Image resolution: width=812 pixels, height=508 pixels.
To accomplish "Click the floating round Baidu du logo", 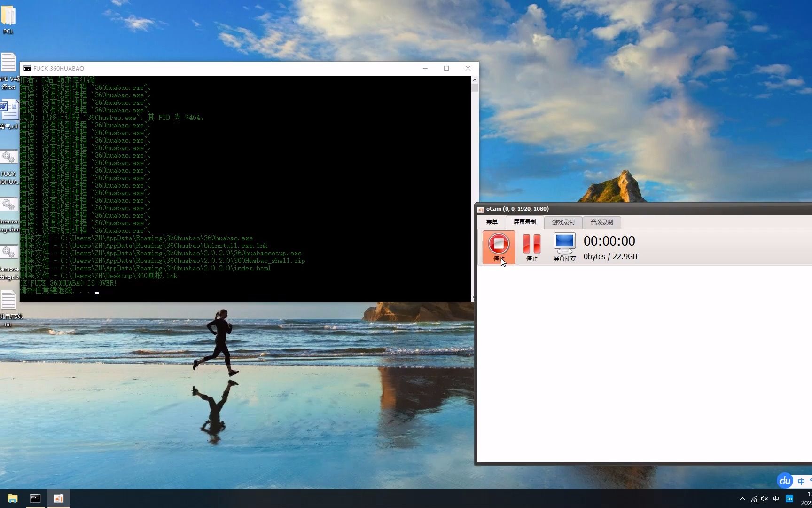I will pos(785,481).
